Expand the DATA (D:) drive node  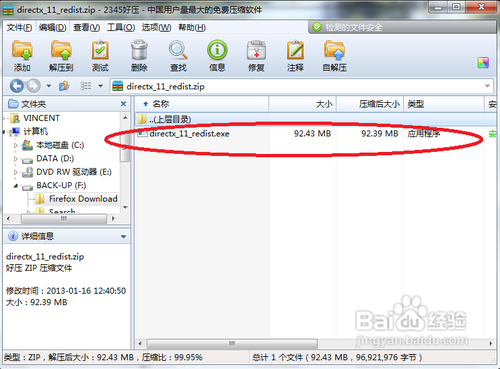click(x=16, y=159)
